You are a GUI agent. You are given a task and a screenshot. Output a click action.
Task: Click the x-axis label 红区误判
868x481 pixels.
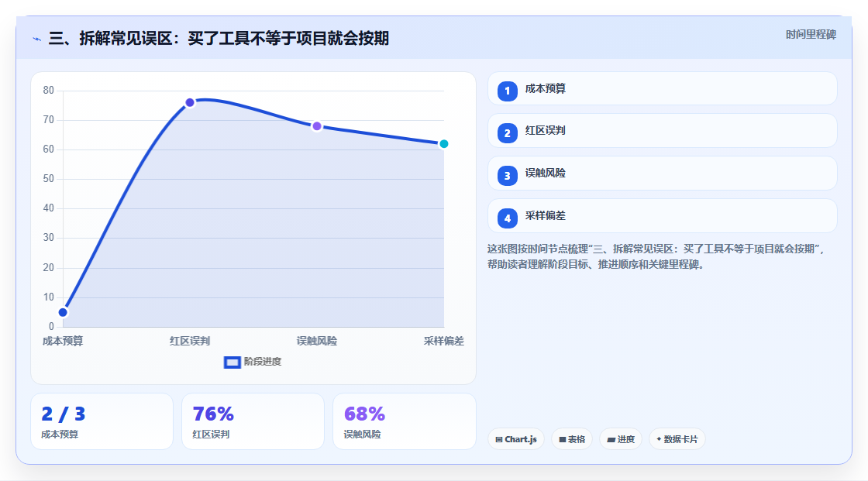pos(190,341)
